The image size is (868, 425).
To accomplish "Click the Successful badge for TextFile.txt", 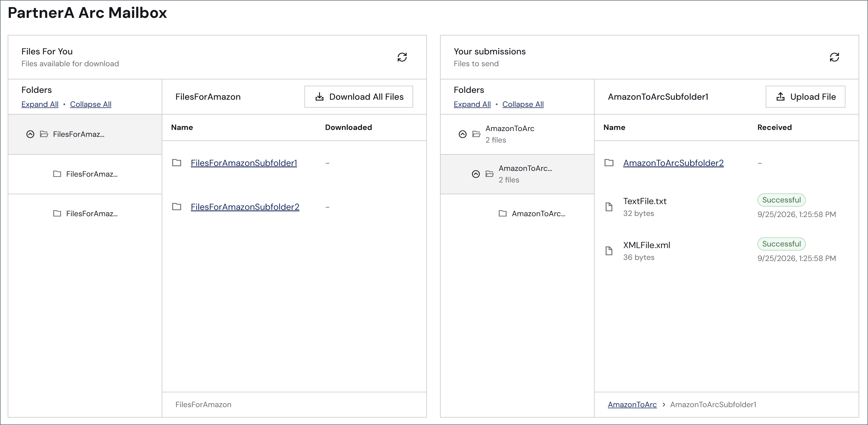I will pyautogui.click(x=781, y=200).
